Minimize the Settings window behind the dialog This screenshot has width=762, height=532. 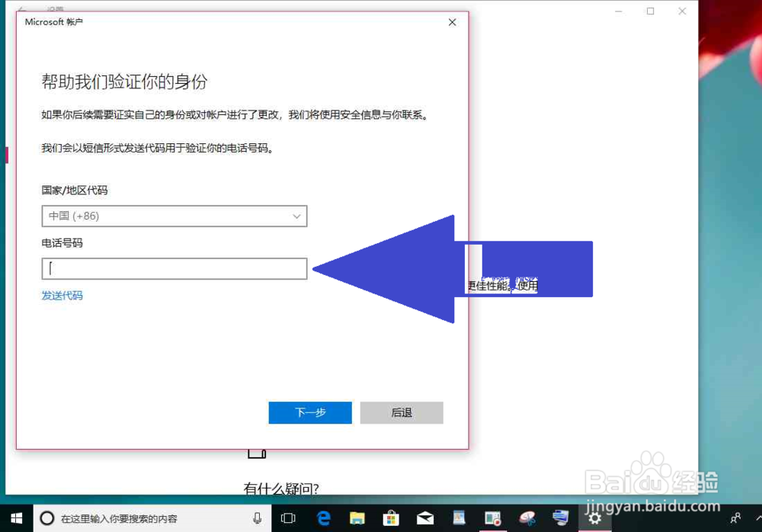618,11
